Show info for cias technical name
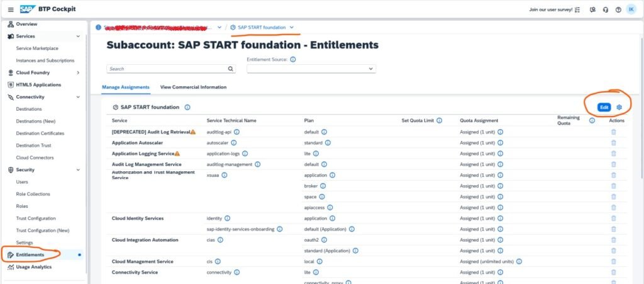644x284 pixels. [220, 240]
